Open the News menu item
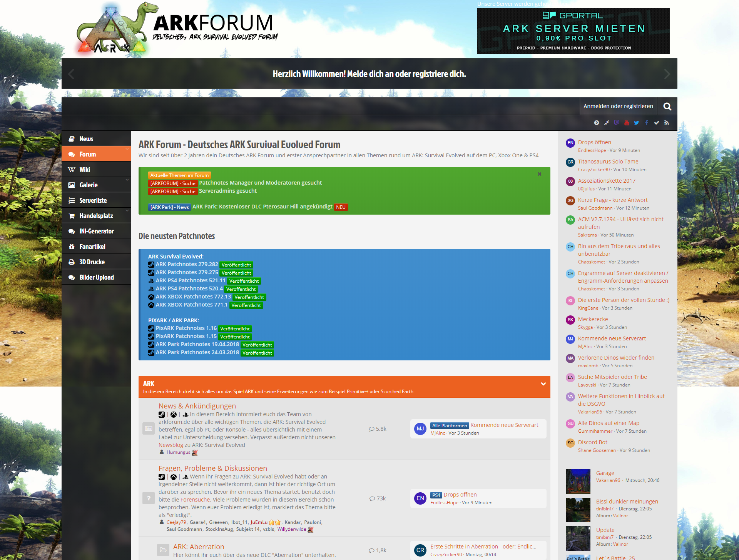The image size is (739, 560). (96, 139)
